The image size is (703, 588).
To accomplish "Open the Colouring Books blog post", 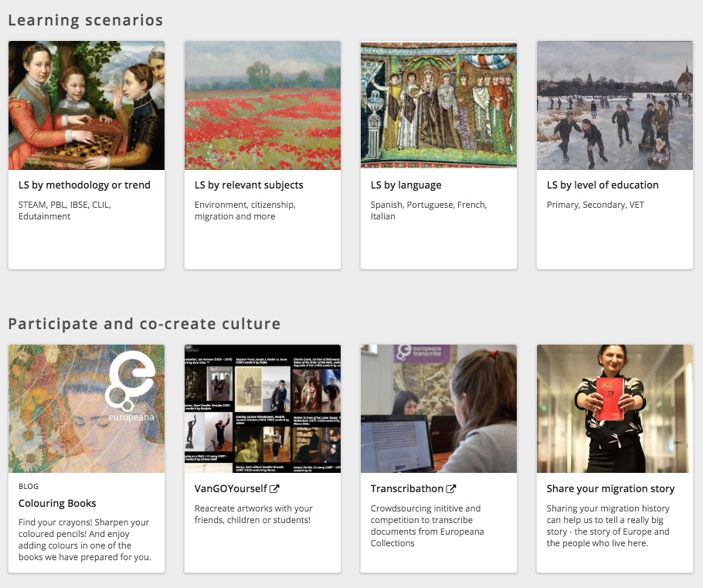I will click(57, 504).
